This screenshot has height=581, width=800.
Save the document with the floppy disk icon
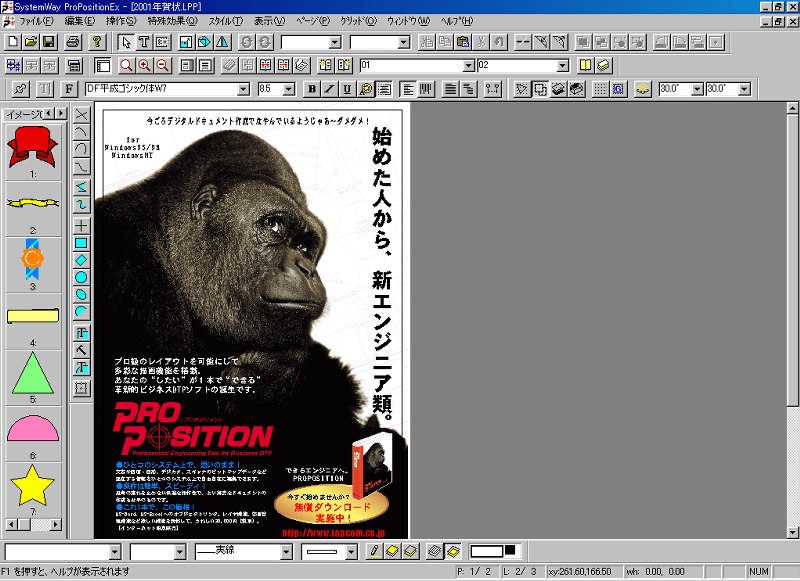pos(49,42)
